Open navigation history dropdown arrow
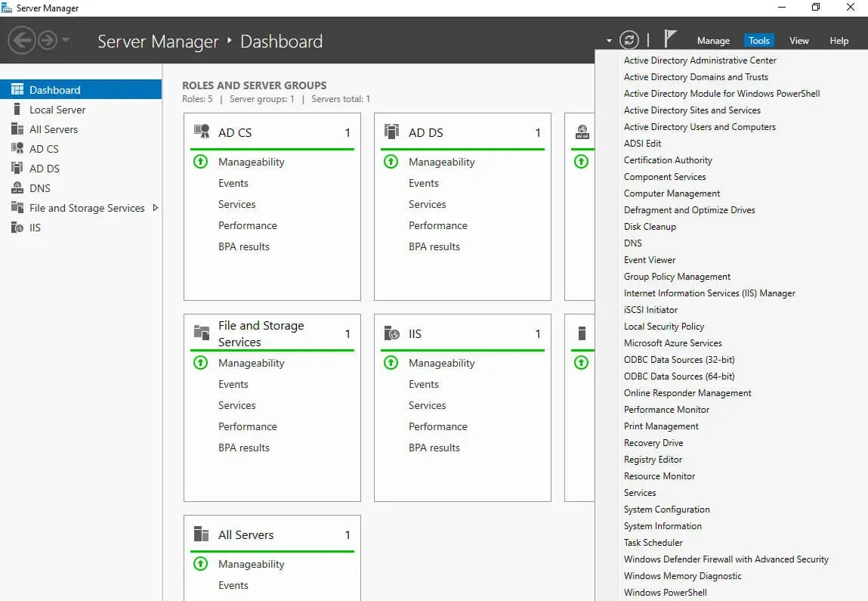Image resolution: width=868 pixels, height=601 pixels. [x=65, y=40]
